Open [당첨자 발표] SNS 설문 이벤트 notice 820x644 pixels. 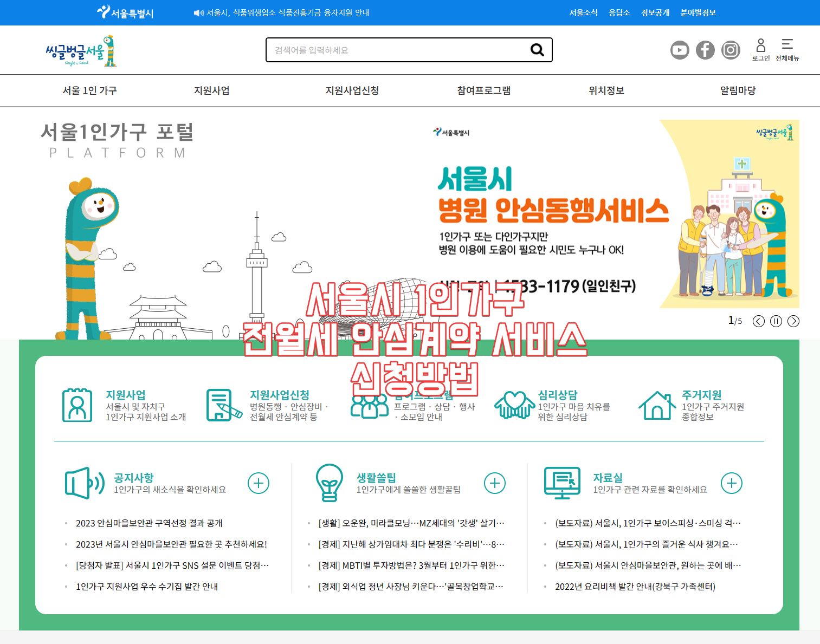pos(172,565)
